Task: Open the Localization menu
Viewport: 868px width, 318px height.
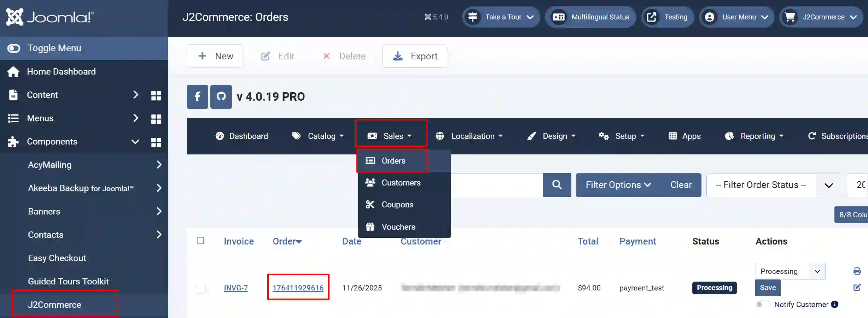Action: tap(469, 136)
